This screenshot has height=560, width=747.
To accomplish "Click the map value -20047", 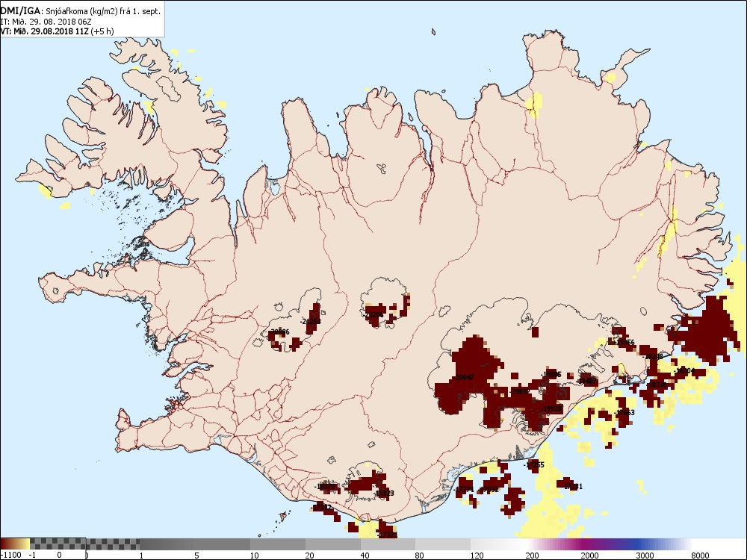I will [464, 377].
